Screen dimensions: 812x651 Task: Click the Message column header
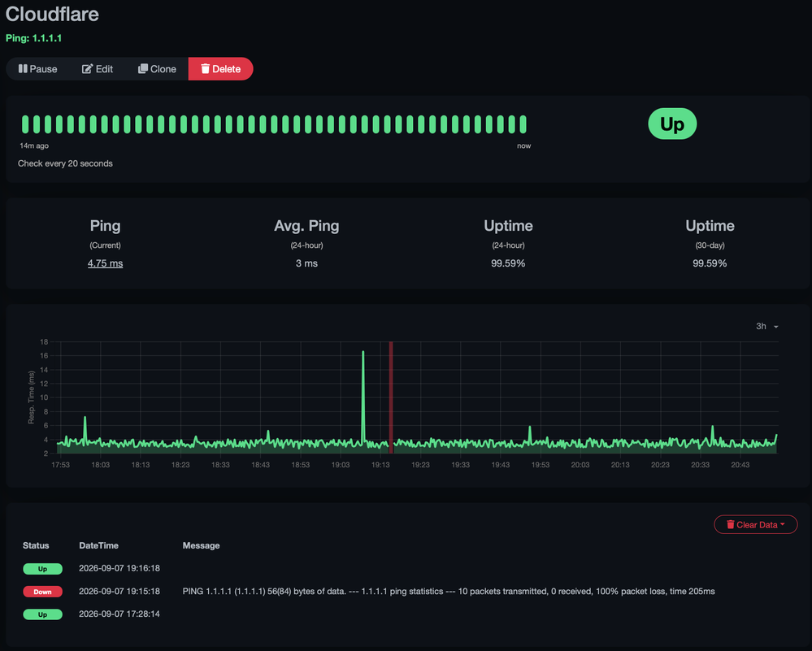pyautogui.click(x=201, y=545)
